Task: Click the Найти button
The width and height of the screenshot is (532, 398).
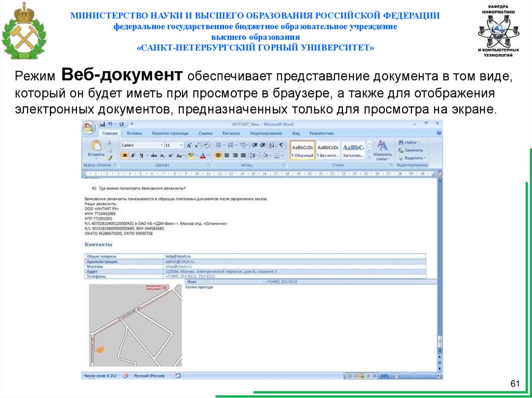Action: pos(409,142)
